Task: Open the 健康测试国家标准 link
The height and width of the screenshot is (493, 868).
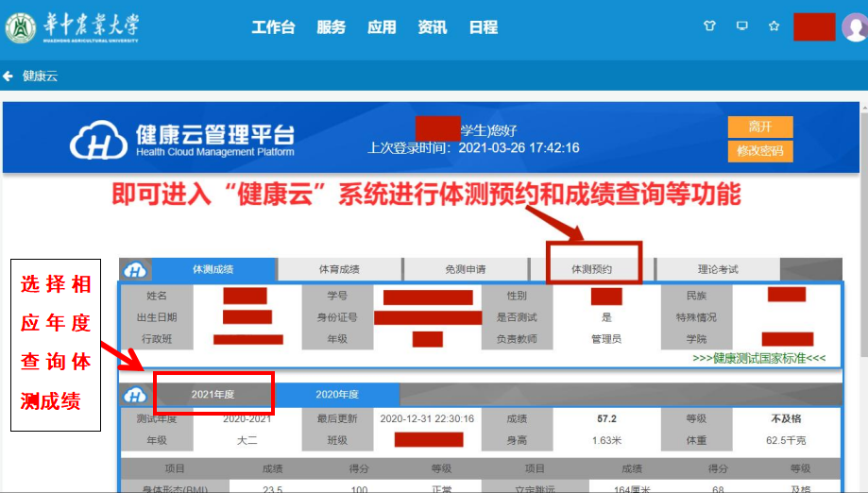Action: (x=758, y=359)
